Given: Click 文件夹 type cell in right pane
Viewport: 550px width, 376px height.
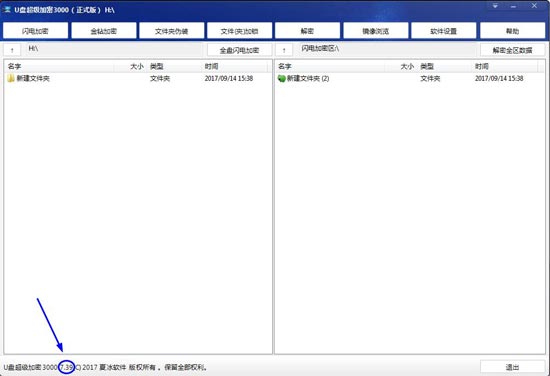Looking at the screenshot, I should pos(430,78).
